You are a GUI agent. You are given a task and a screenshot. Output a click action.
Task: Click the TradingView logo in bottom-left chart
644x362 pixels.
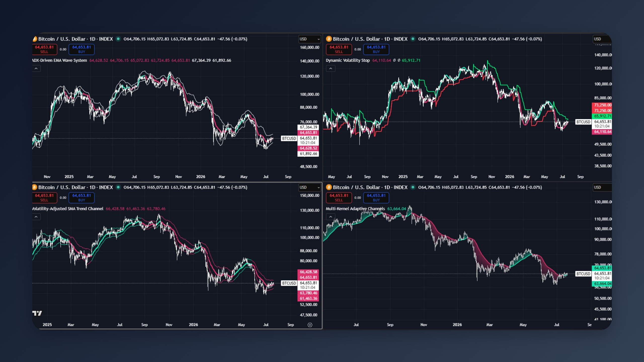point(37,313)
